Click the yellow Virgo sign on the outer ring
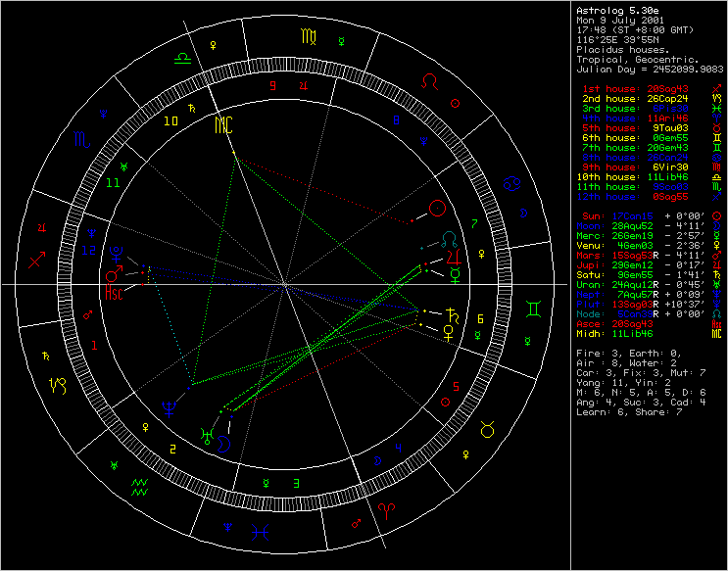728x571 pixels. pos(308,39)
